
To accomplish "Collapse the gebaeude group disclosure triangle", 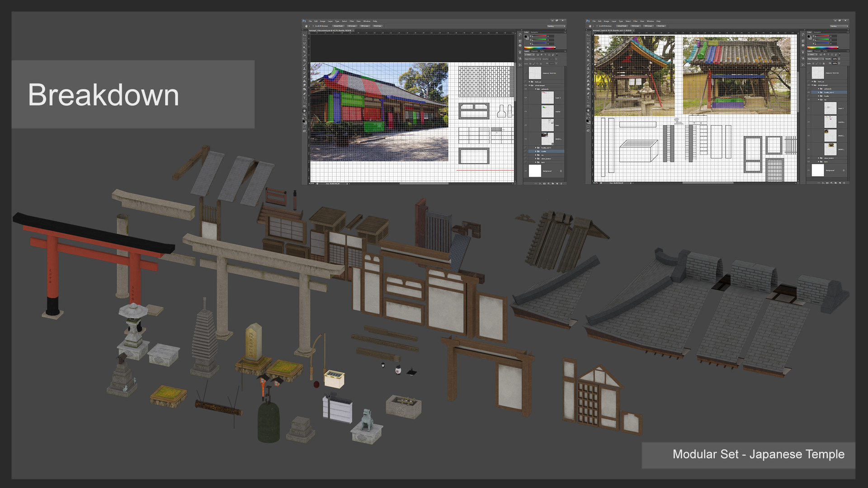I will [535, 89].
